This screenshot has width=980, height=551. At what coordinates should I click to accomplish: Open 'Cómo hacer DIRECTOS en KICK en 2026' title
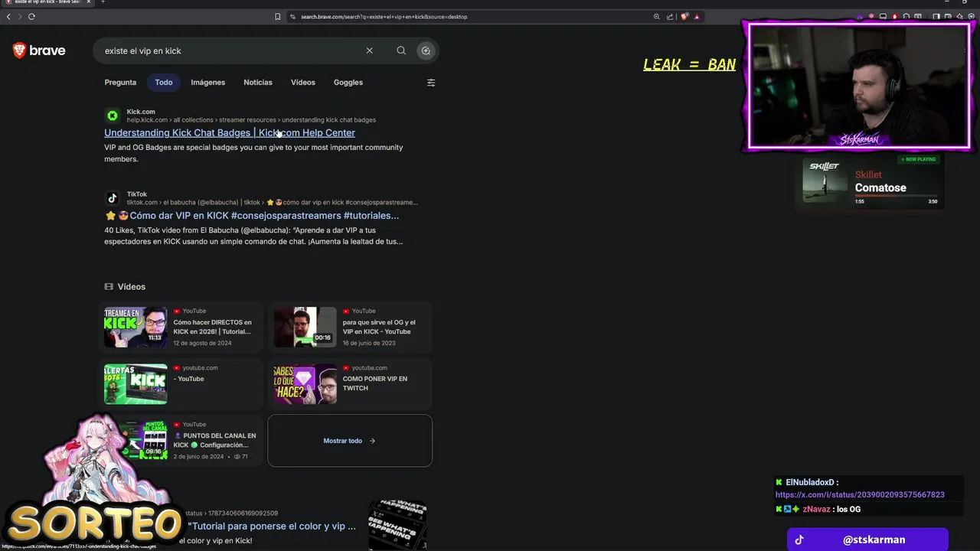[212, 327]
